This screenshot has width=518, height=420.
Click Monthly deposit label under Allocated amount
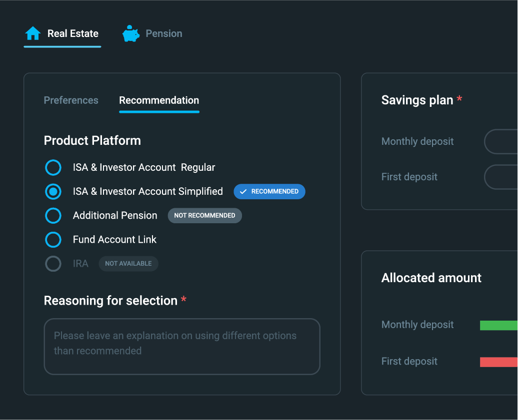coord(417,325)
